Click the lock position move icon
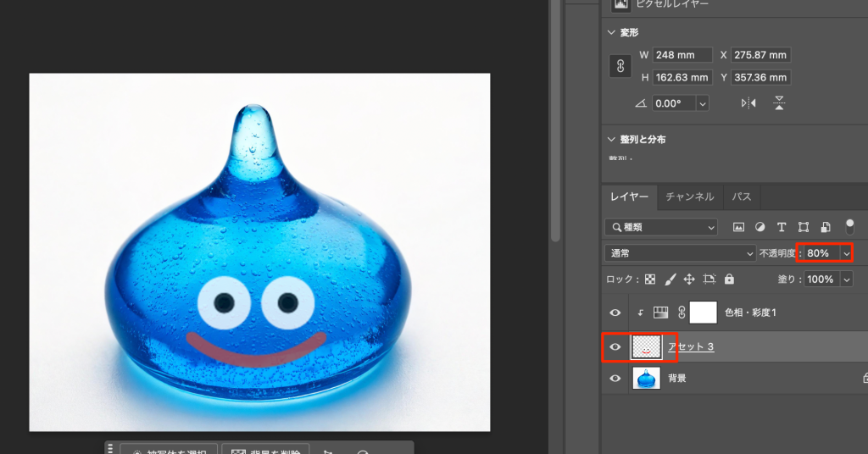 [x=689, y=279]
